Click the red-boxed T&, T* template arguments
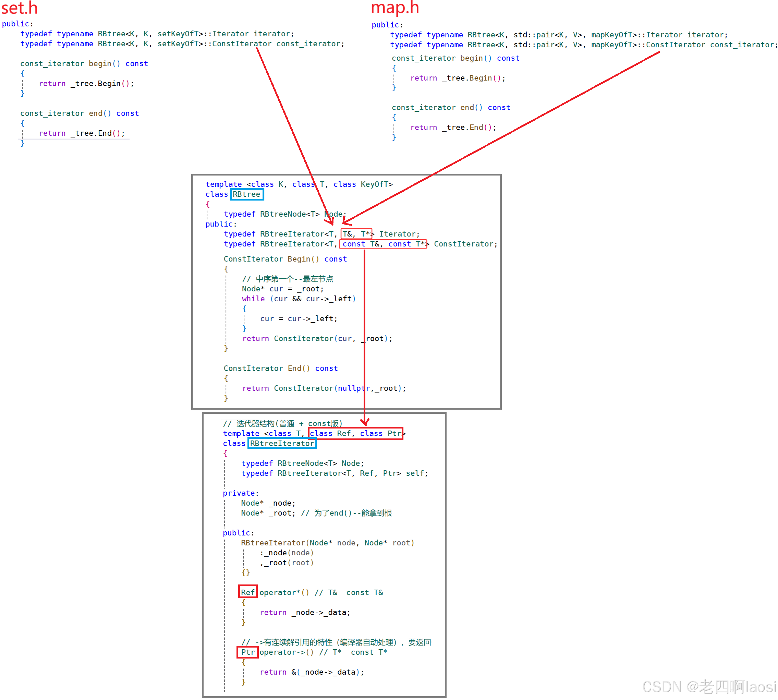The width and height of the screenshot is (778, 700). (356, 234)
